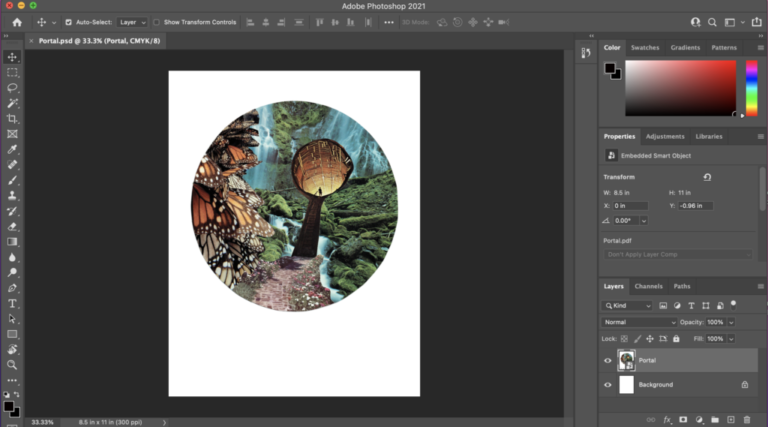
Task: Select the Move tool
Action: [12, 57]
